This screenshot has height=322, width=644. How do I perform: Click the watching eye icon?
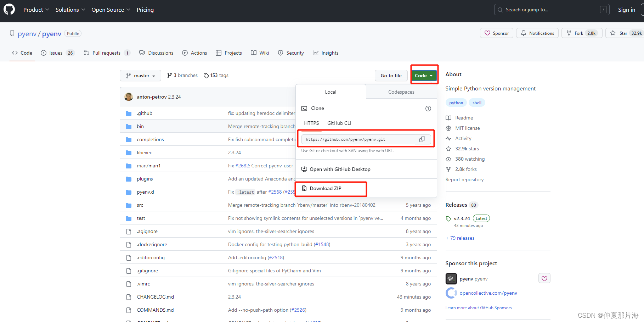[x=448, y=159]
